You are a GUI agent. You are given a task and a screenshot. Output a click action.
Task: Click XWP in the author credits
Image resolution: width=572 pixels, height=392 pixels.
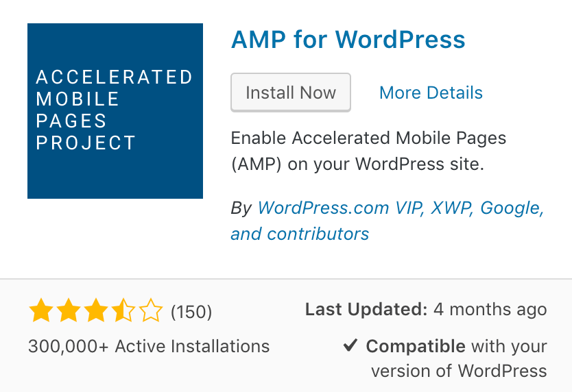(x=451, y=208)
